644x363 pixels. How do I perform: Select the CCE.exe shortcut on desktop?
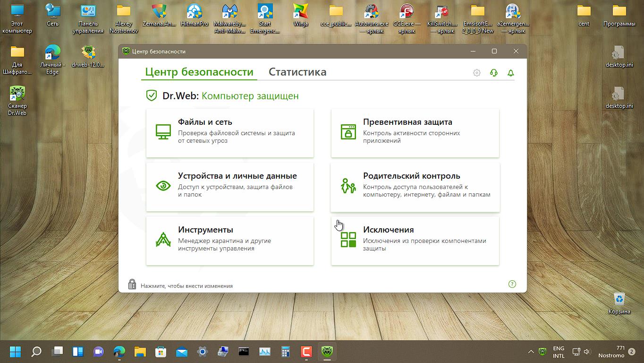point(407,18)
